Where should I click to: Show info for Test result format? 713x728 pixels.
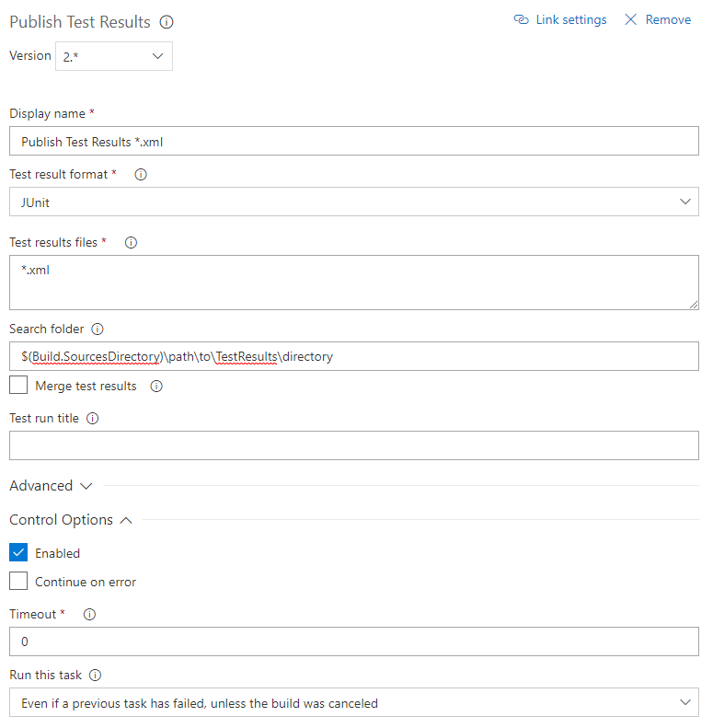click(x=141, y=175)
